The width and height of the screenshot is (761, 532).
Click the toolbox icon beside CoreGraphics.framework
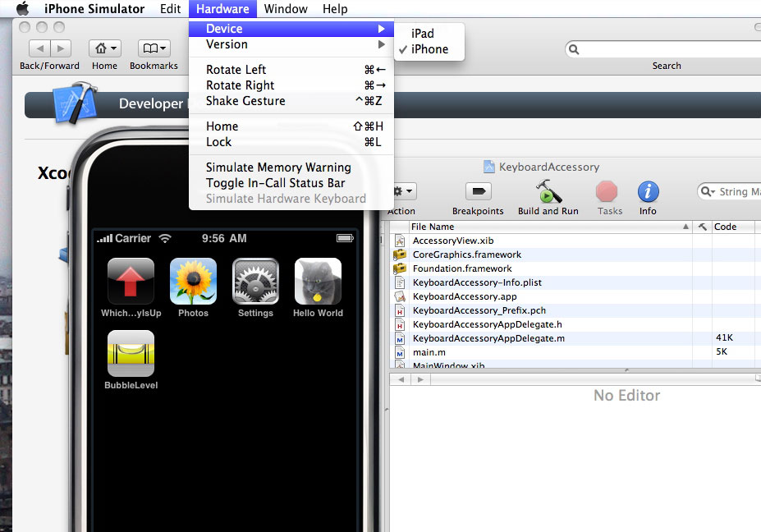pyautogui.click(x=400, y=255)
